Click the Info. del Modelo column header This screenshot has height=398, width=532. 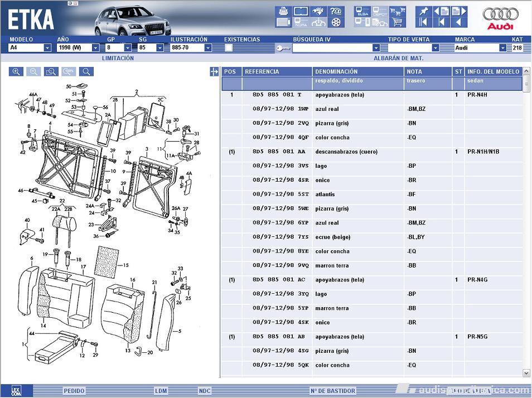click(x=494, y=71)
